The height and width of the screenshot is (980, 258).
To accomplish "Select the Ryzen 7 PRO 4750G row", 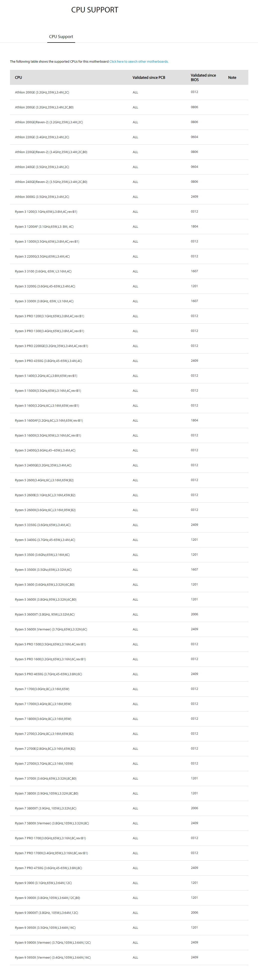I will [x=129, y=868].
